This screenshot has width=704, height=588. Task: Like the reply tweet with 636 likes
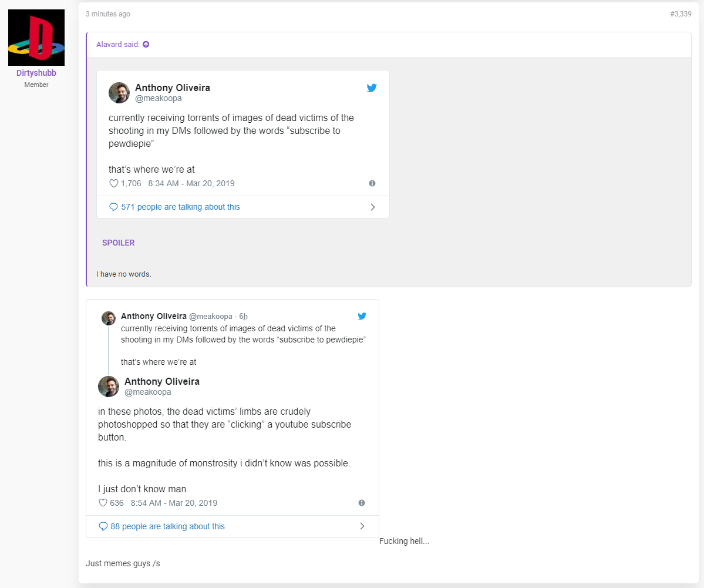point(103,503)
